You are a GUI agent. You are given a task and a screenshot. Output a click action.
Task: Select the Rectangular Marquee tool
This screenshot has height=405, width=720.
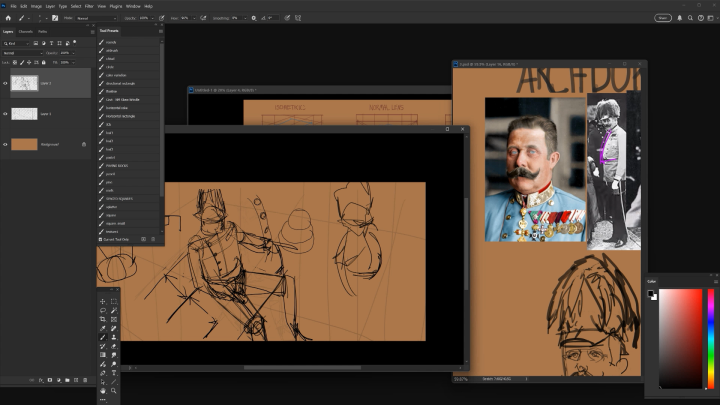point(114,302)
